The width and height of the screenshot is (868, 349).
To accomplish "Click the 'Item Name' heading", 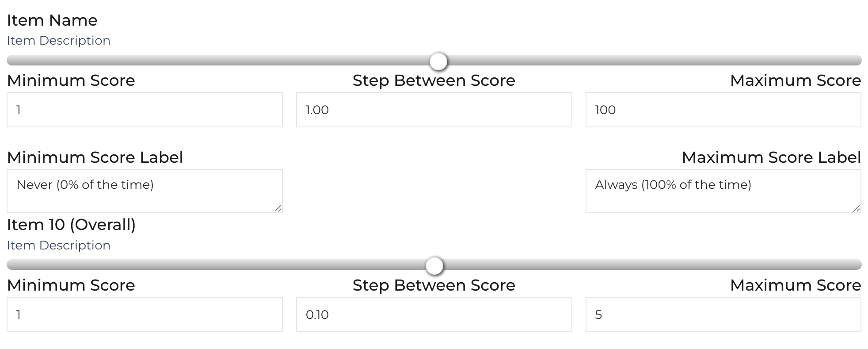I will [x=52, y=20].
